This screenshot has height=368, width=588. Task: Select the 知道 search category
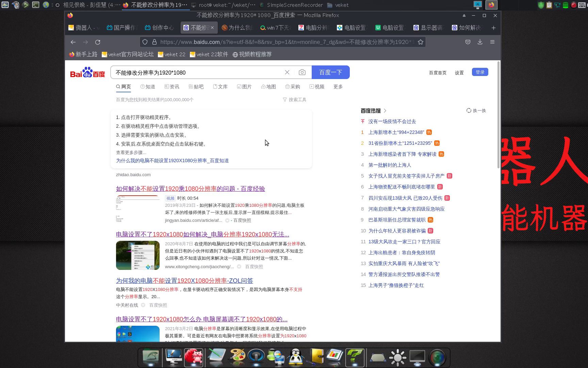(x=148, y=87)
